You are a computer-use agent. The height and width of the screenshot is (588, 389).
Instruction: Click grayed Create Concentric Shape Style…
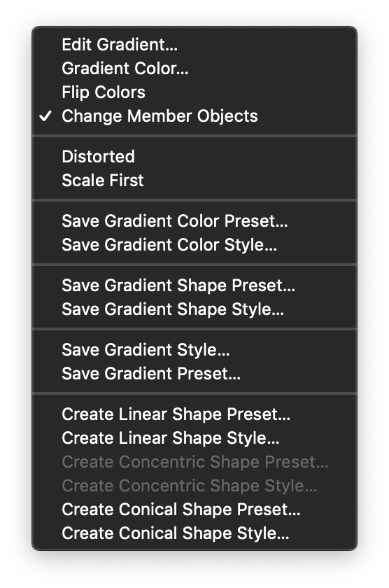(194, 486)
